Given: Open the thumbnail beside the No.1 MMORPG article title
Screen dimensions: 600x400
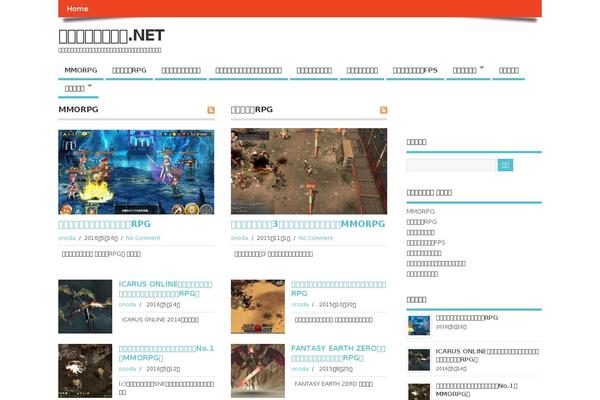Looking at the screenshot, I should 85,371.
